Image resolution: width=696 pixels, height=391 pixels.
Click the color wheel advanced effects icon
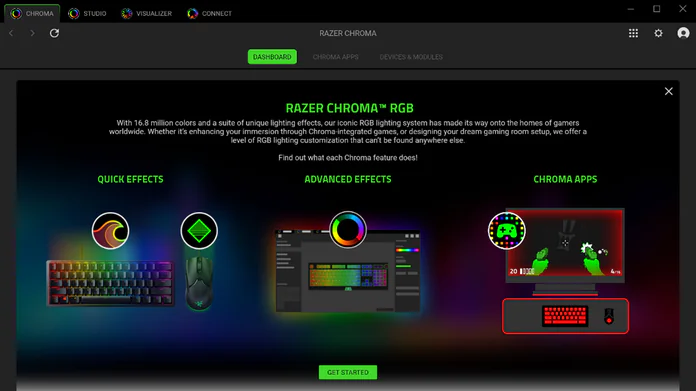(348, 230)
